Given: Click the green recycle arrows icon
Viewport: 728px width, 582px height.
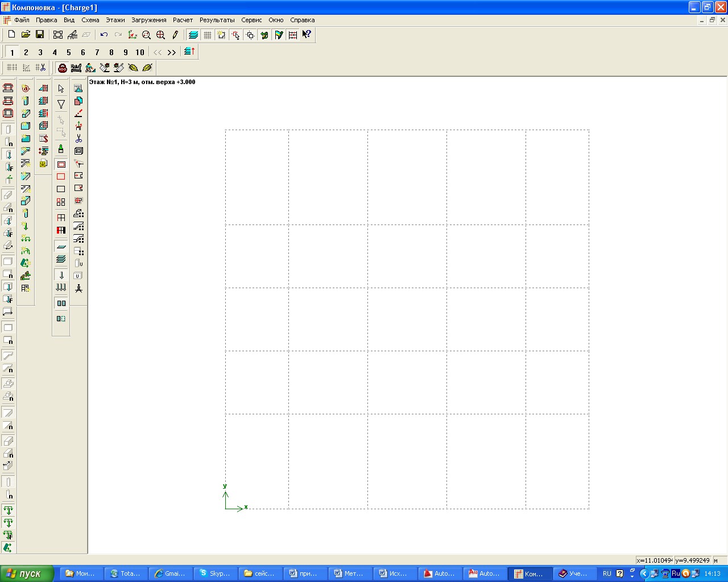Looking at the screenshot, I should coord(26,263).
